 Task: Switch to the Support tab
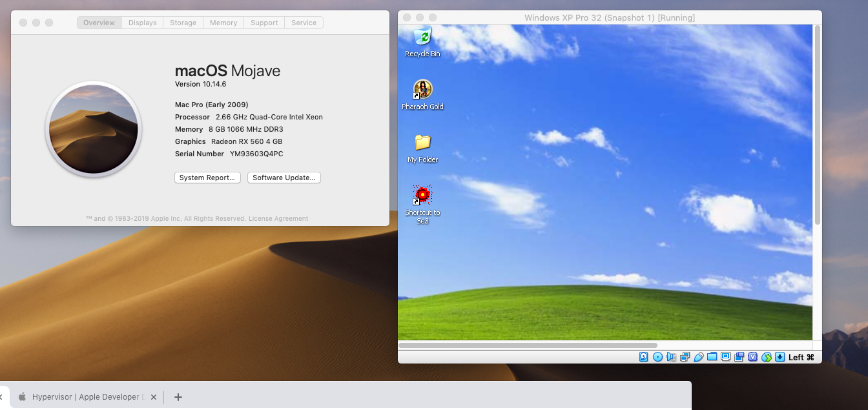264,23
